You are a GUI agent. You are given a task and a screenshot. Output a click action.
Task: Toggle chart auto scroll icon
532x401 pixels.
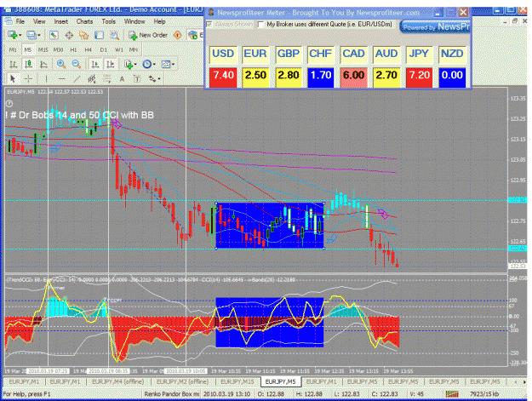[95, 64]
